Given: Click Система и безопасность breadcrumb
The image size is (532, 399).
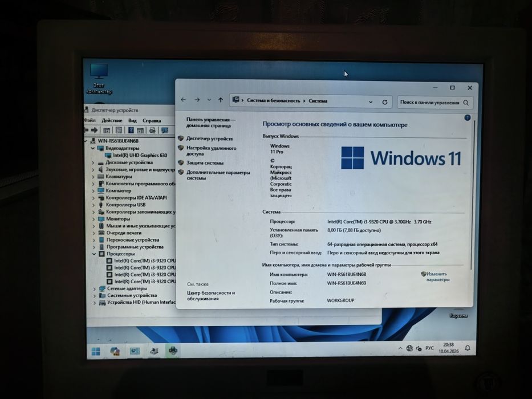Looking at the screenshot, I should pyautogui.click(x=274, y=101).
